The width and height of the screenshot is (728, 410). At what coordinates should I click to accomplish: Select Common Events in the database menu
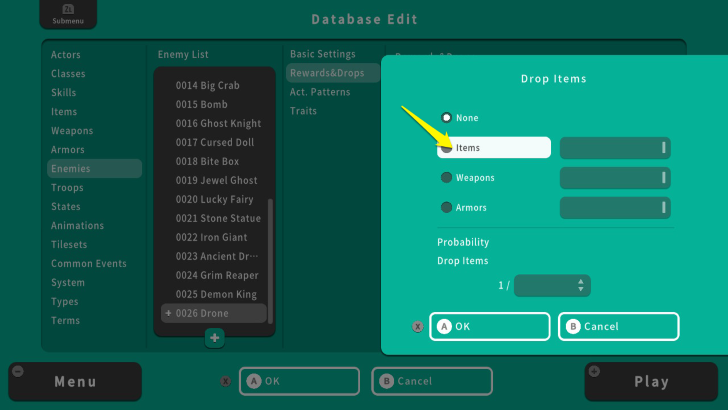pyautogui.click(x=89, y=263)
